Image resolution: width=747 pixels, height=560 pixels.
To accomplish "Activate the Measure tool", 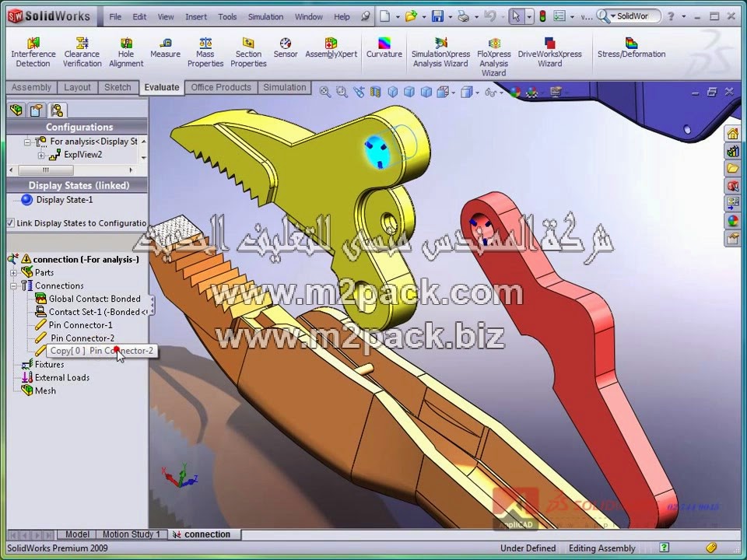I will [x=165, y=48].
